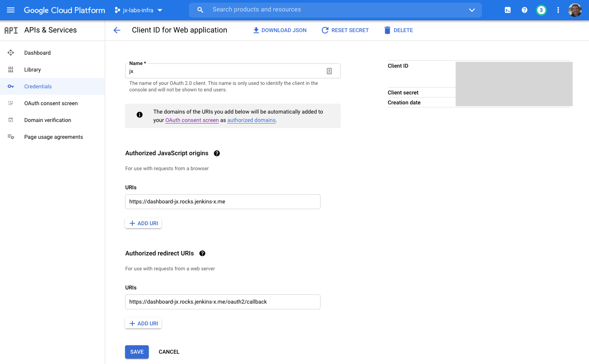
Task: Click the CANCEL button
Action: tap(169, 352)
